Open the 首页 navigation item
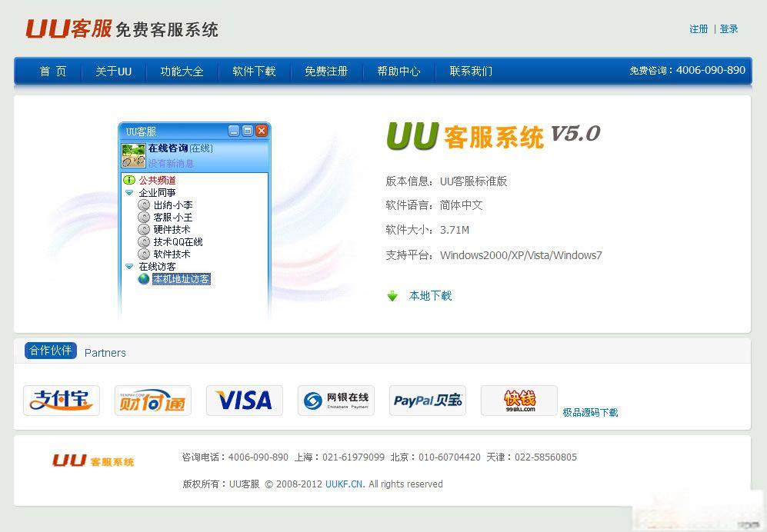767x532 pixels. 53,71
